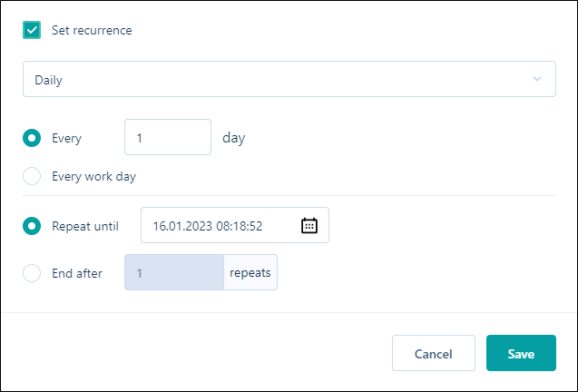Click the chevron arrow of the Daily dropdown
The image size is (578, 392).
(x=537, y=80)
